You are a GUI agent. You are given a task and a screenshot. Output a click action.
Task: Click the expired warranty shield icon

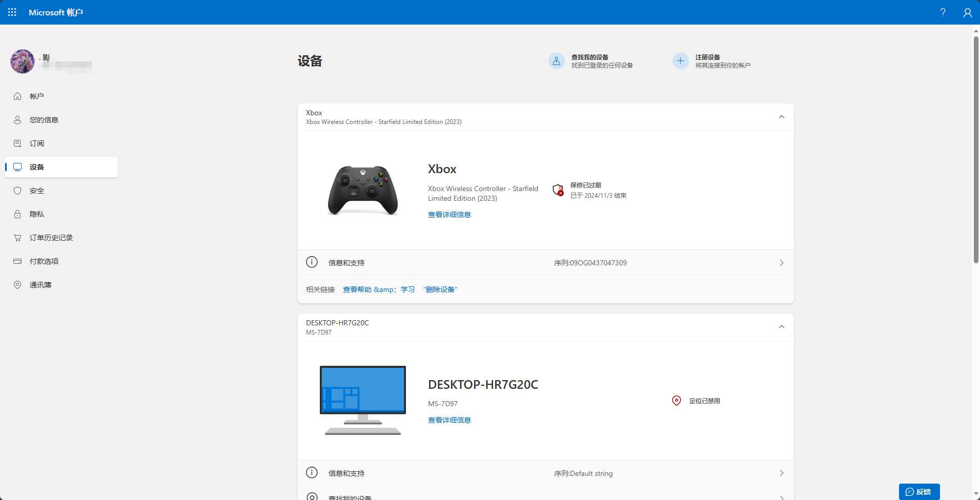[x=558, y=190]
